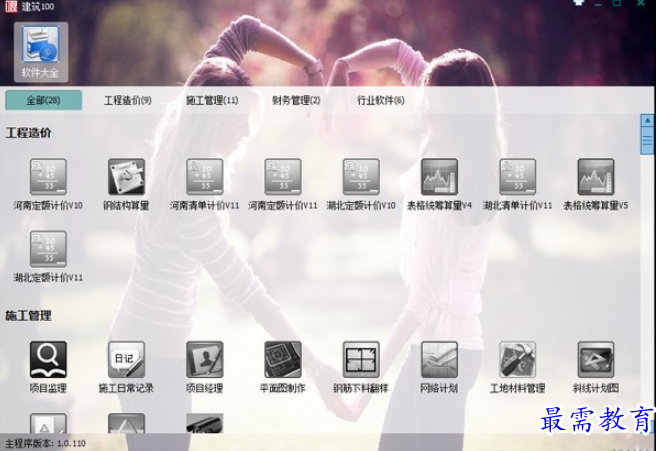Open the 网络计划 icon
This screenshot has height=451, width=662.
point(440,359)
